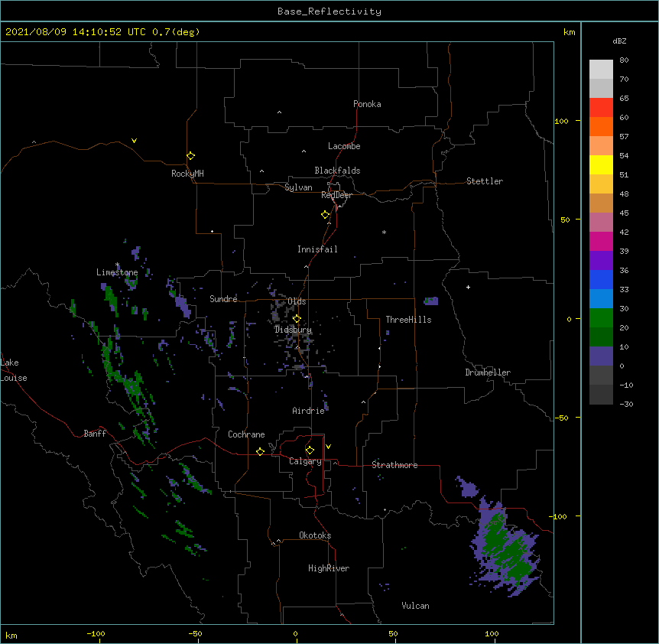This screenshot has height=644, width=659.
Task: Click the ThreeHills city label
Action: [408, 320]
